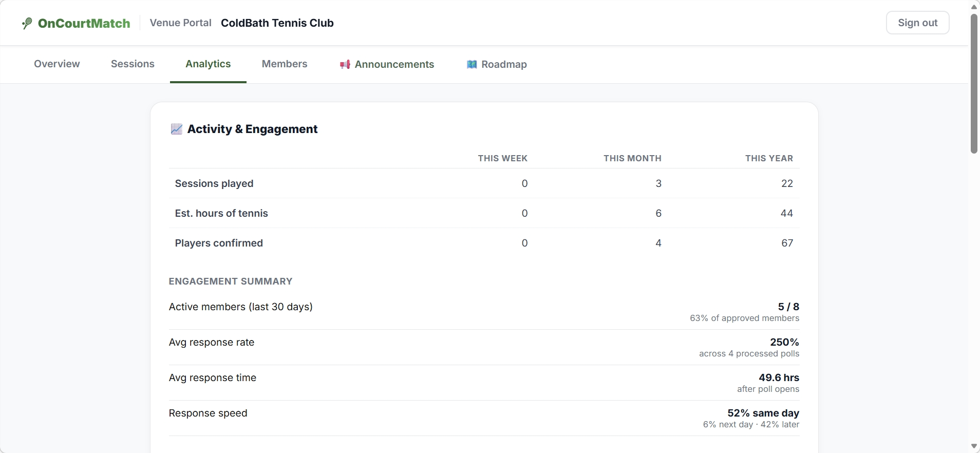Click Sessions played this year value 22
Image resolution: width=980 pixels, height=453 pixels.
click(787, 183)
